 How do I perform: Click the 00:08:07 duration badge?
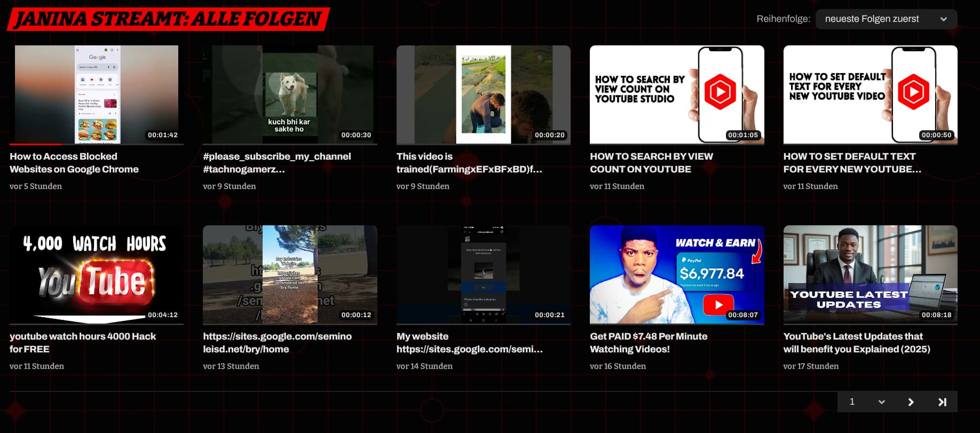pyautogui.click(x=743, y=315)
